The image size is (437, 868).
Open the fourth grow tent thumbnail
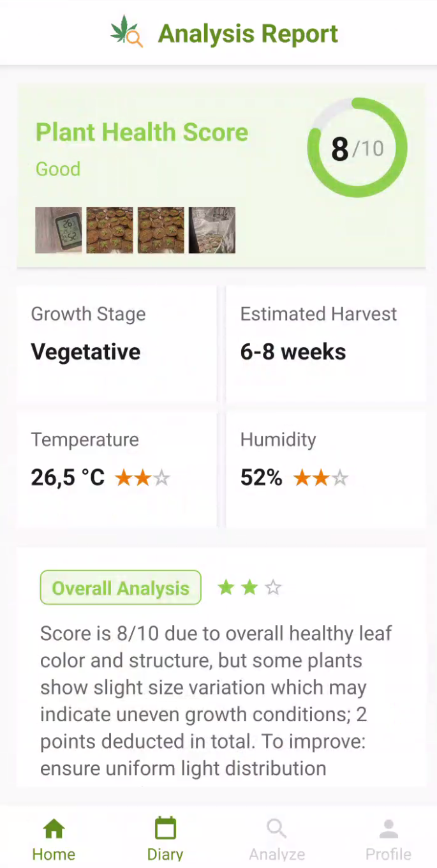[212, 230]
